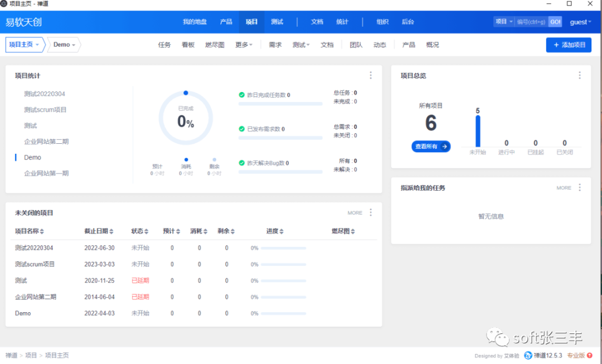
Task: Open the 项目统计 panel three-dot menu
Action: point(371,75)
